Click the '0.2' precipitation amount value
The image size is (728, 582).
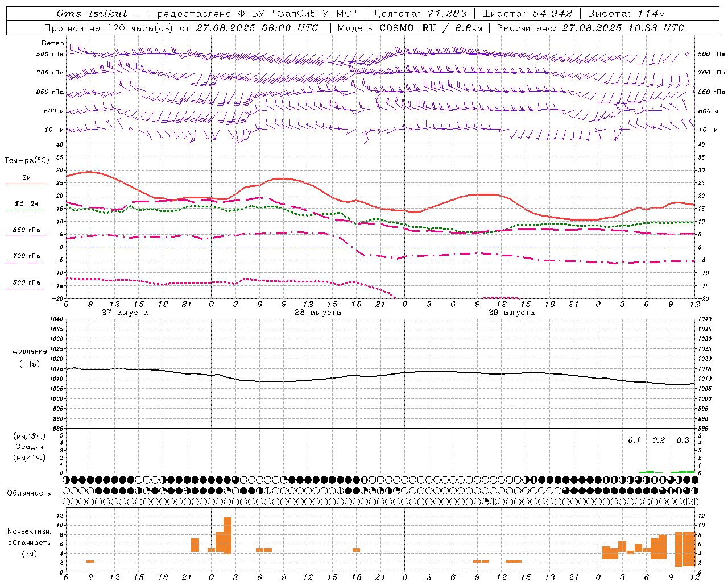(x=659, y=440)
